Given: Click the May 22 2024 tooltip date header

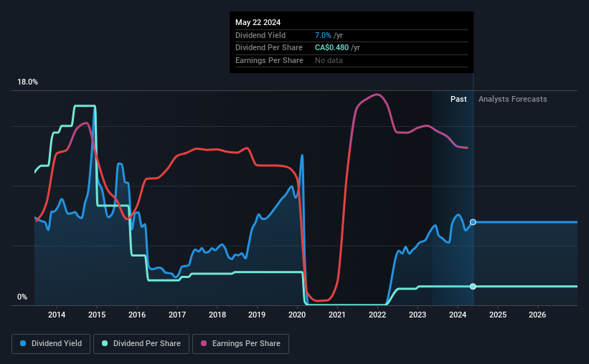Looking at the screenshot, I should pos(258,22).
